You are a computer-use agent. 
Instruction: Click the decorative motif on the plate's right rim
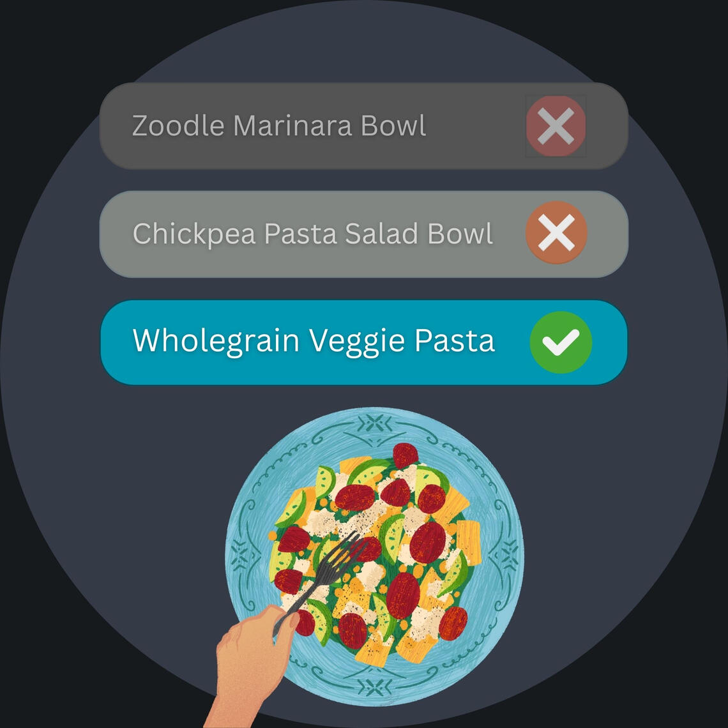[x=508, y=554]
